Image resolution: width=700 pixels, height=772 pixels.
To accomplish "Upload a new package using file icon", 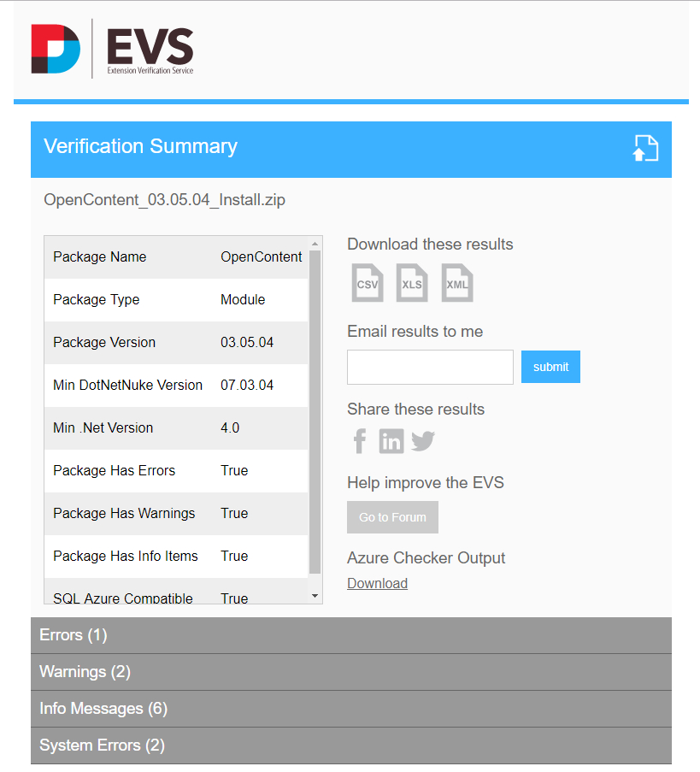I will [645, 148].
